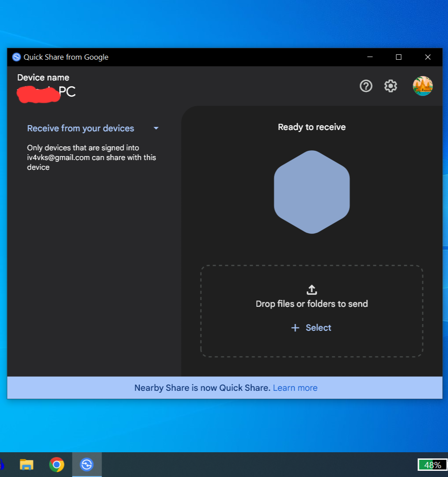
Task: Expand the device visibility dropdown arrow
Action: (x=156, y=128)
